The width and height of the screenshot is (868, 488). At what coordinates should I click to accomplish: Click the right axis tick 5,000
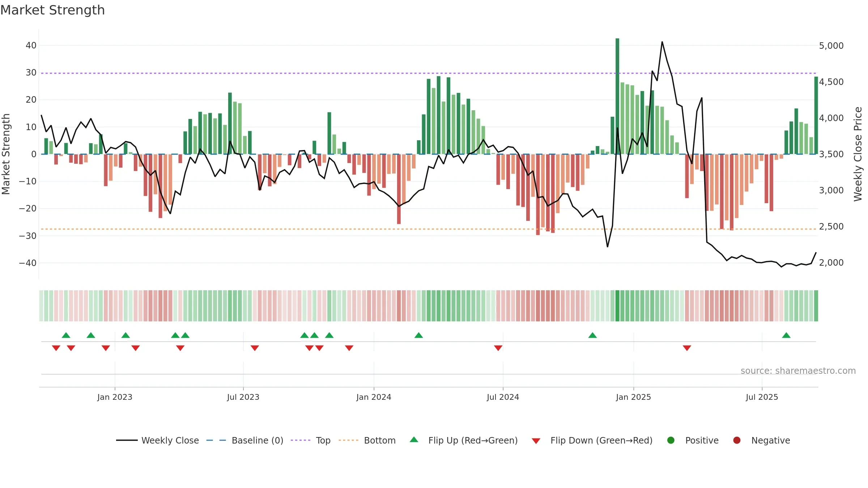click(x=831, y=46)
